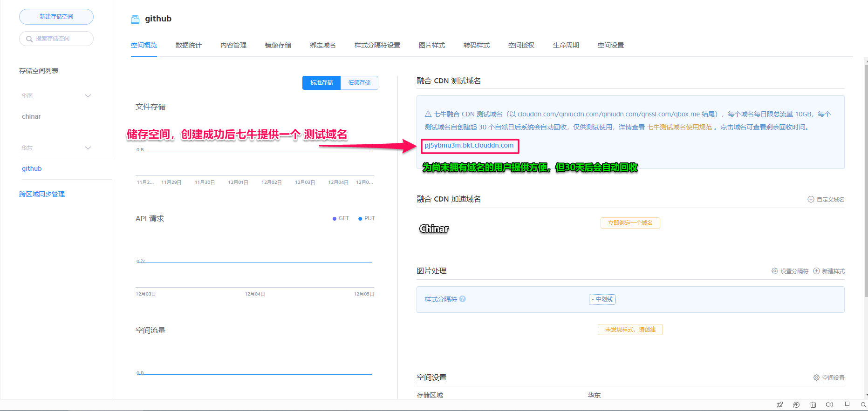Click the 自定义域名 link
The height and width of the screenshot is (411, 868).
point(830,199)
